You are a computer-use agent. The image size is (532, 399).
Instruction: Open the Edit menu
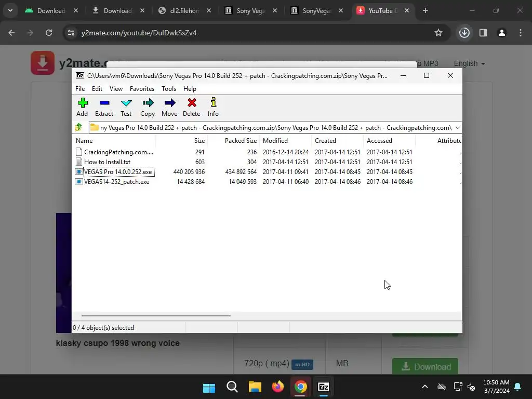tap(97, 88)
